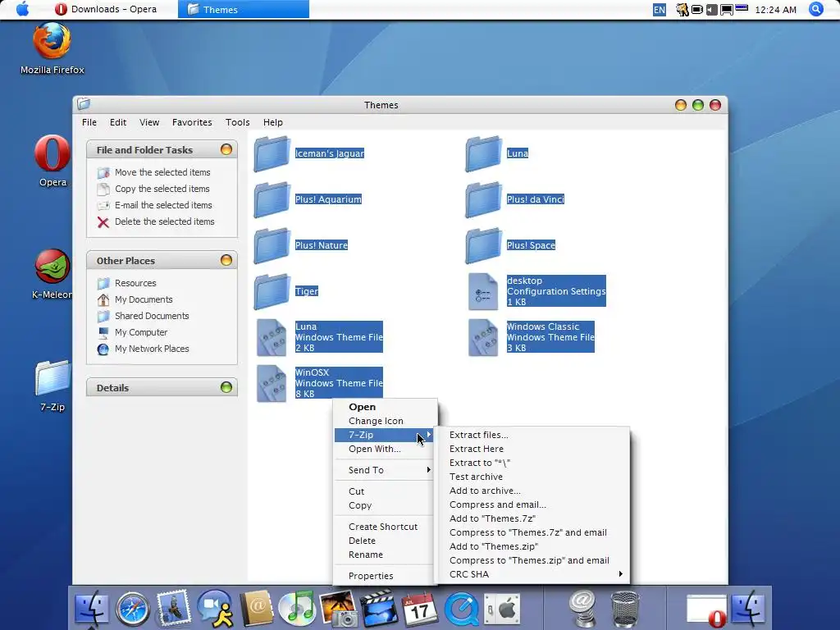Select Rename in context menu
This screenshot has width=840, height=630.
pos(384,555)
